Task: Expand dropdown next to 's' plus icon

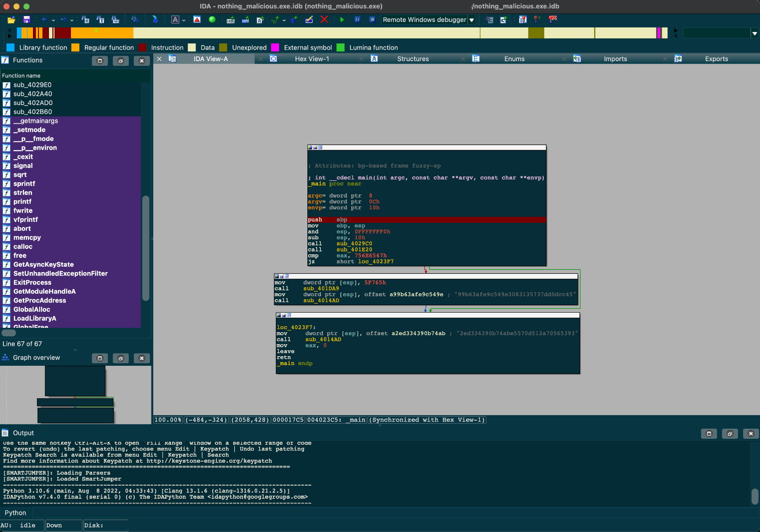Action: click(x=284, y=20)
